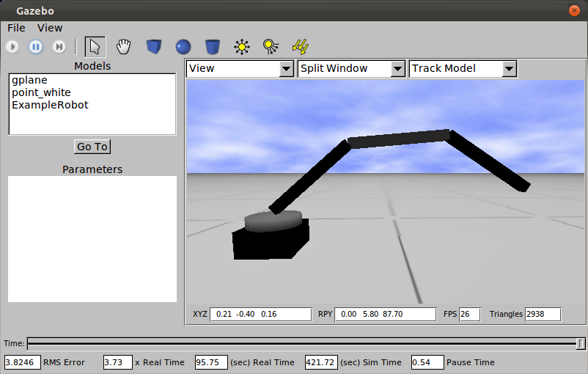Screen dimensions: 588x374
Task: Select the arrow cursor tool
Action: pyautogui.click(x=95, y=47)
